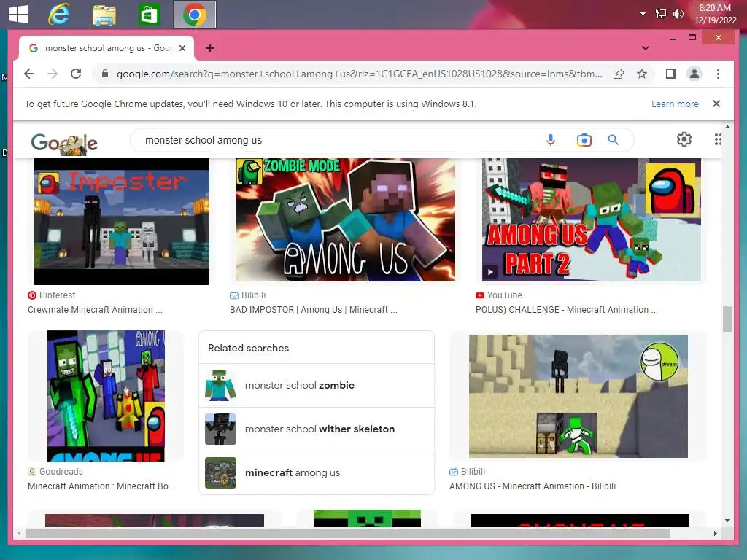Launch Internet Explorer from the taskbar

pos(58,15)
